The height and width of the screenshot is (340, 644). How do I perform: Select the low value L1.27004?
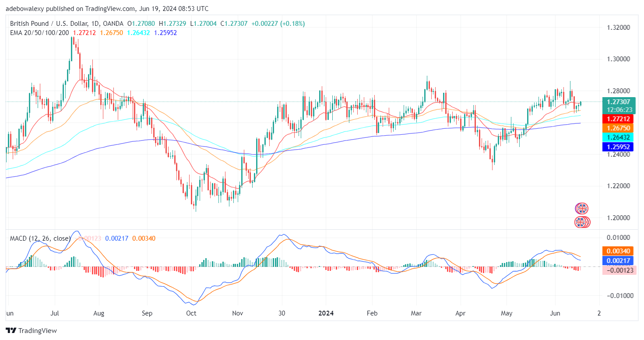coord(204,24)
